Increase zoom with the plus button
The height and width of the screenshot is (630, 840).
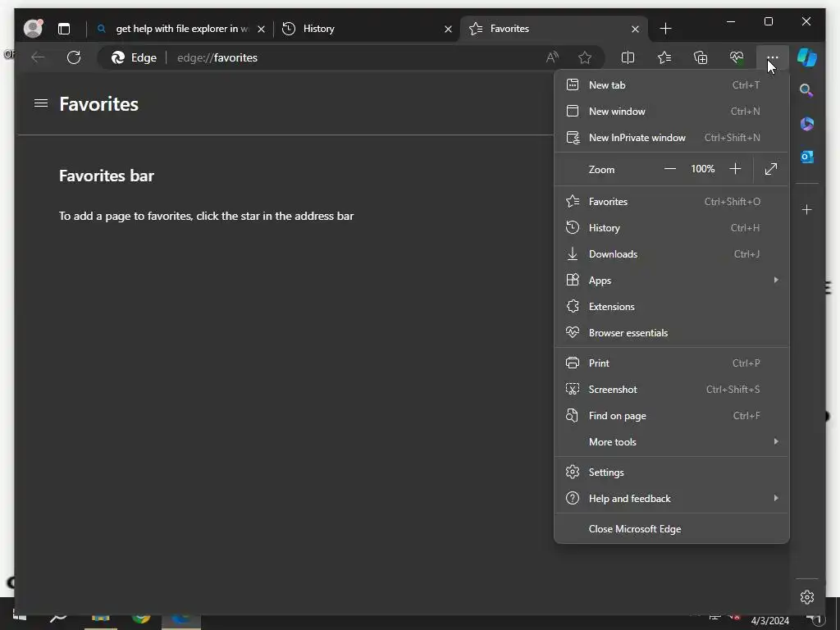[735, 169]
